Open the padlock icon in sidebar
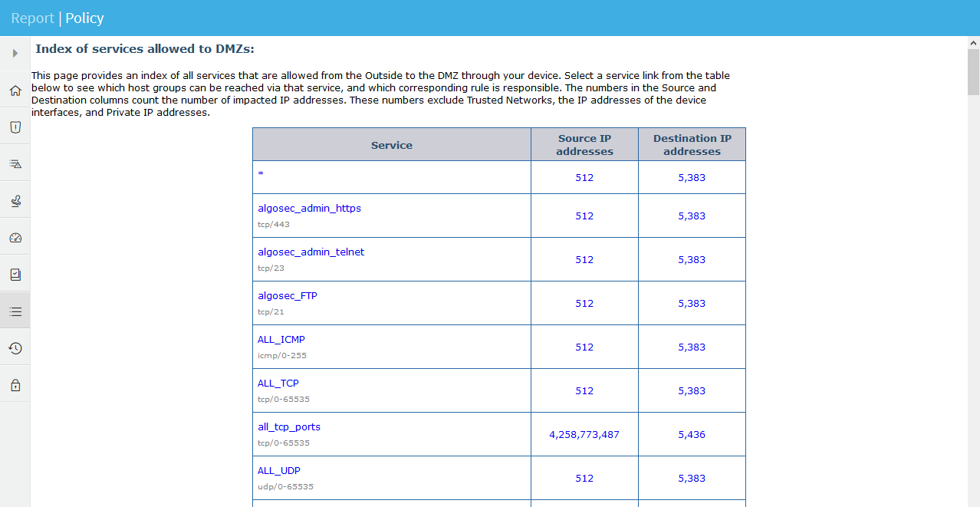The height and width of the screenshot is (507, 980). (15, 385)
